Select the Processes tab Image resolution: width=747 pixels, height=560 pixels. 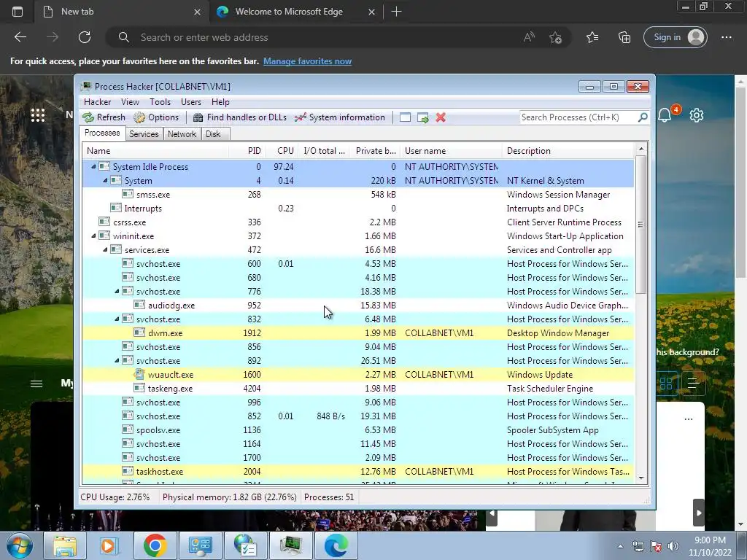tap(102, 133)
